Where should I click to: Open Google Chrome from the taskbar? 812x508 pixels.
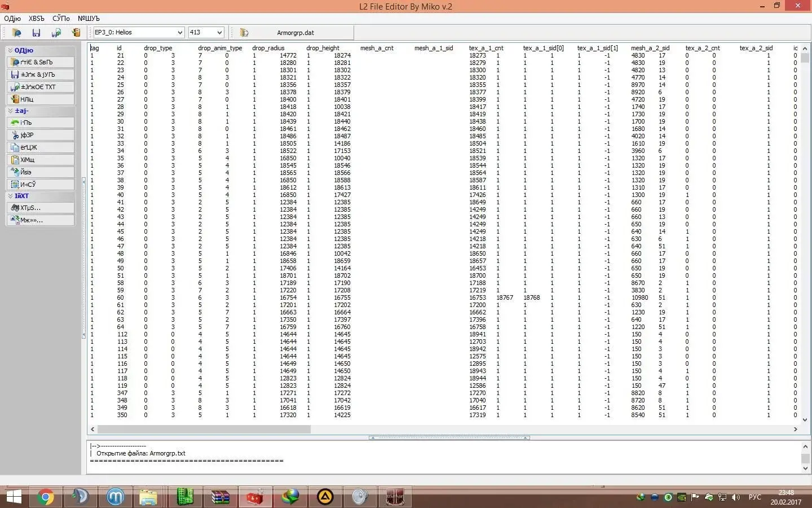(x=45, y=497)
